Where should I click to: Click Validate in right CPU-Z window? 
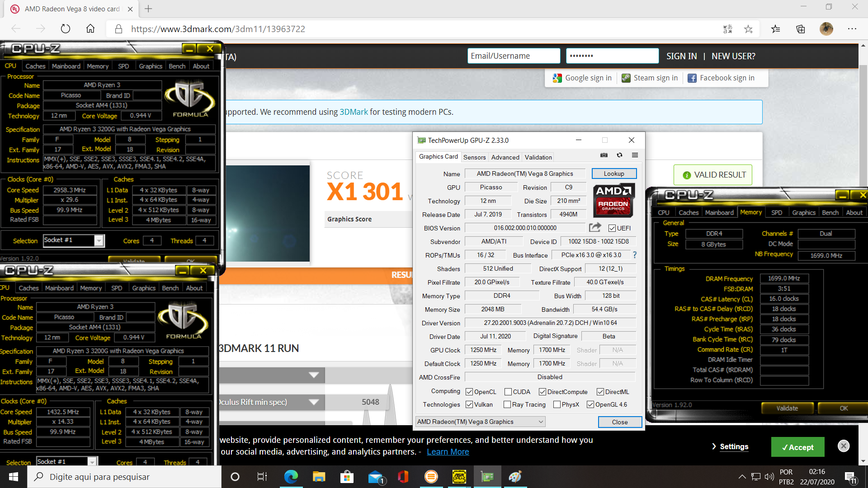pyautogui.click(x=787, y=408)
